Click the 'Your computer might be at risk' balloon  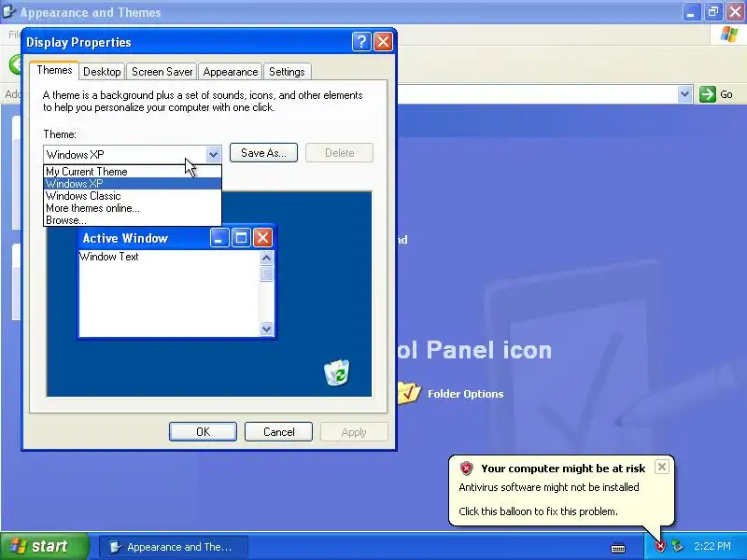562,491
